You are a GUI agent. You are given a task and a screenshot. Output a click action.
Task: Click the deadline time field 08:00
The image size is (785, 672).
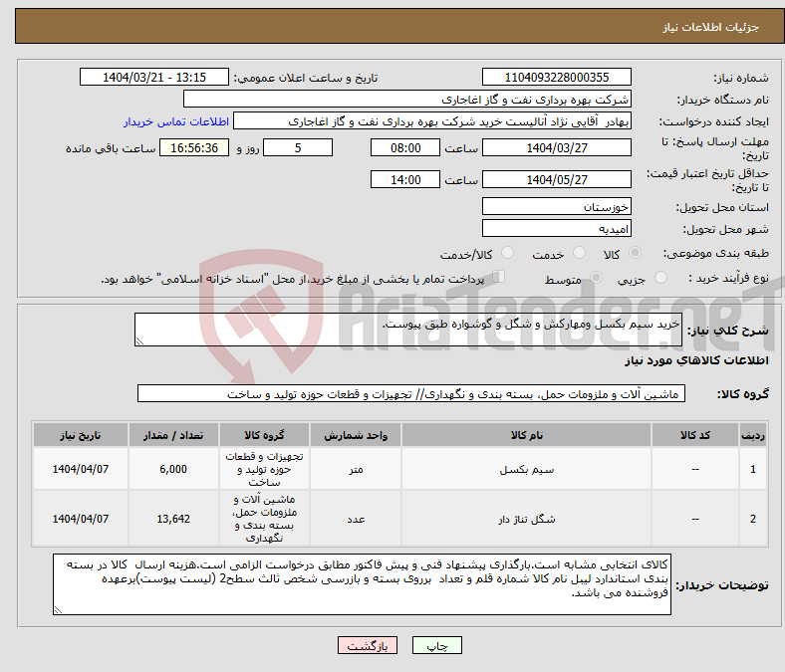click(x=405, y=147)
